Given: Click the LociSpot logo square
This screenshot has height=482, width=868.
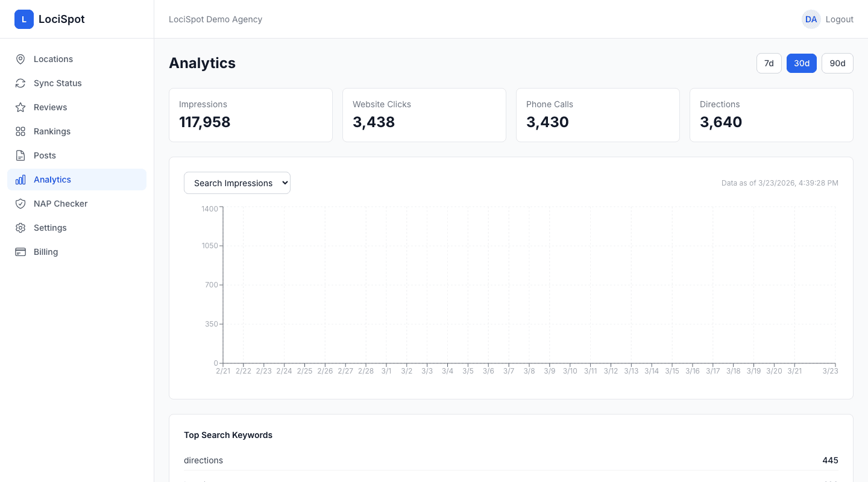Looking at the screenshot, I should (x=24, y=19).
